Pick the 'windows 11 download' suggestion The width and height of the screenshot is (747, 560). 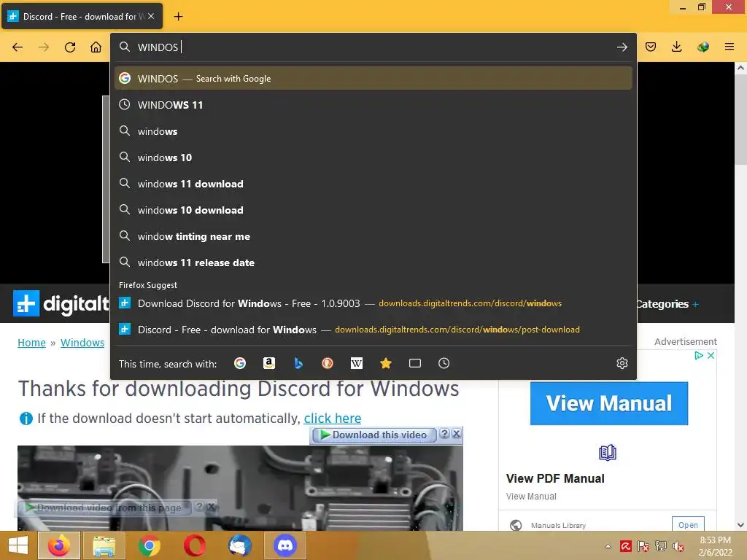click(x=373, y=183)
